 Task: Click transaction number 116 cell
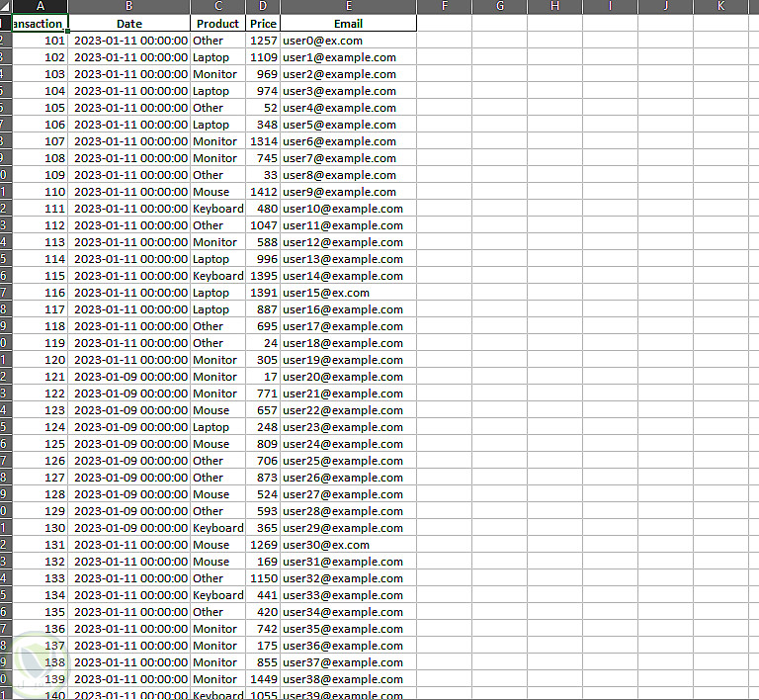click(x=41, y=293)
